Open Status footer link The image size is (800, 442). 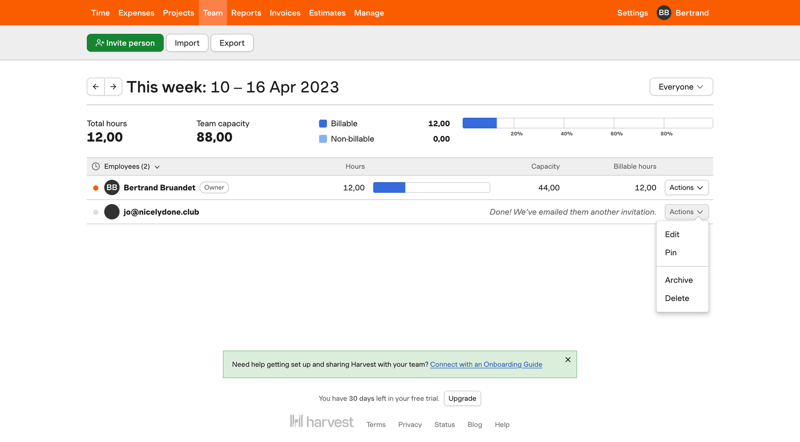coord(444,425)
